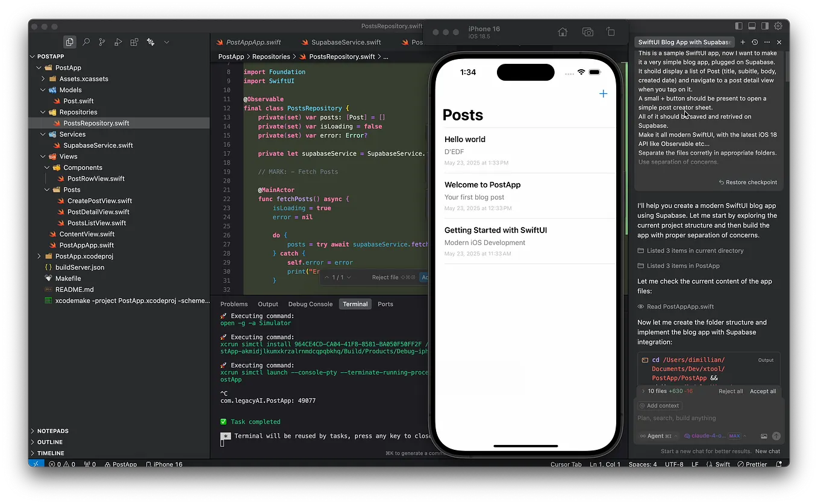Image resolution: width=818 pixels, height=504 pixels.
Task: Open the Extensions icon in the sidebar
Action: click(x=133, y=42)
